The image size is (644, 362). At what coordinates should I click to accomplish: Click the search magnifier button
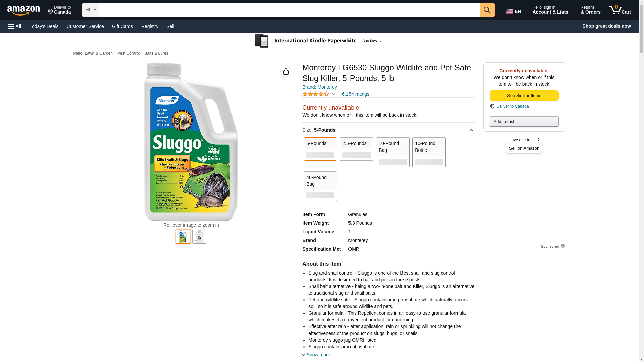[487, 10]
